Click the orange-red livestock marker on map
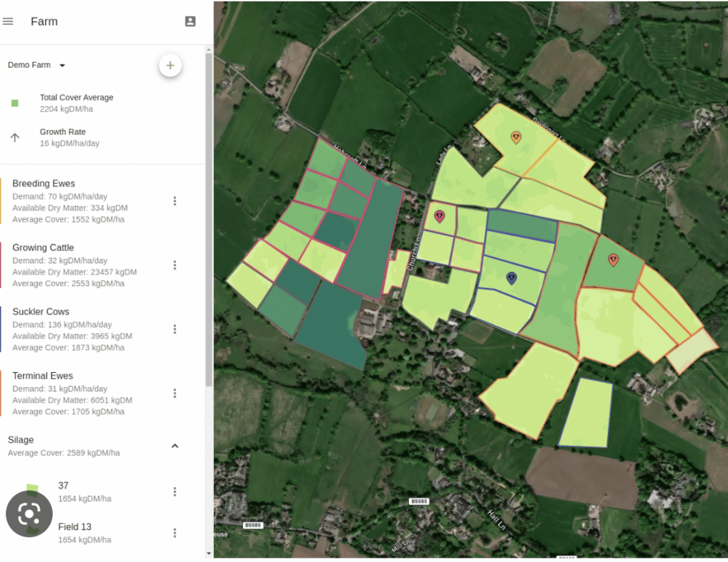 point(614,260)
